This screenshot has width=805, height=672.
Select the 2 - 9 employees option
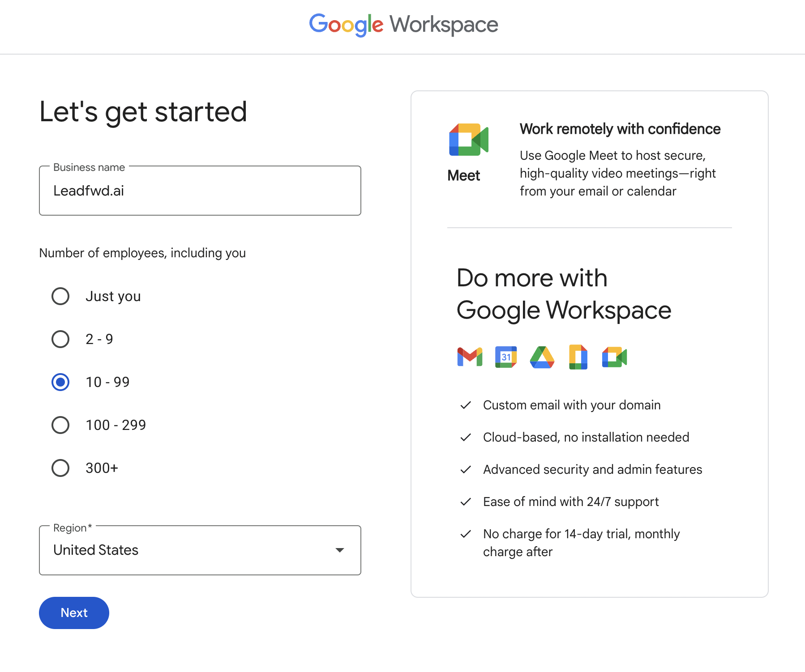(60, 339)
